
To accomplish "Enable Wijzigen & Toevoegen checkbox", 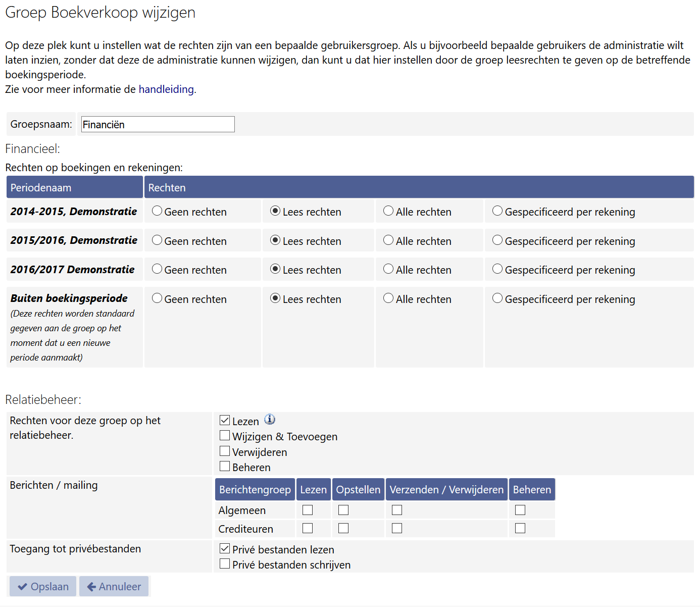I will point(225,436).
